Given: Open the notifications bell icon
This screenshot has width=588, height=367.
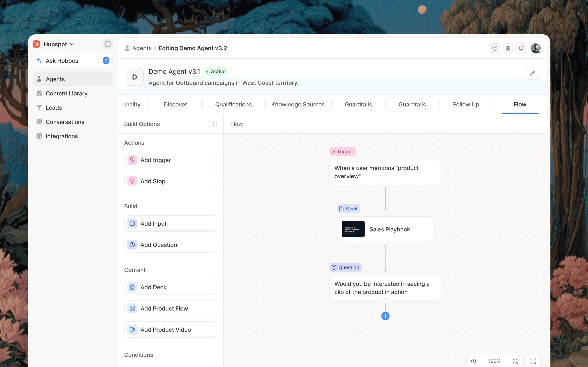Looking at the screenshot, I should [521, 48].
